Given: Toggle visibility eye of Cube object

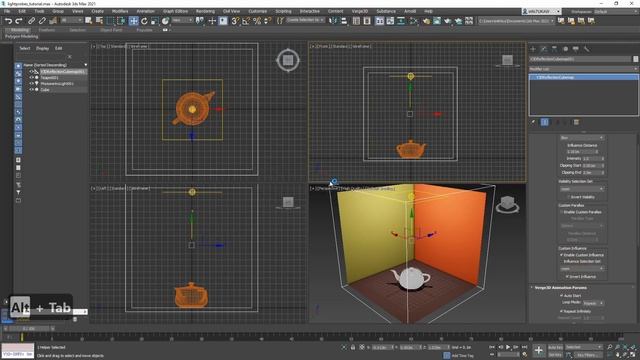Looking at the screenshot, I should (31, 89).
